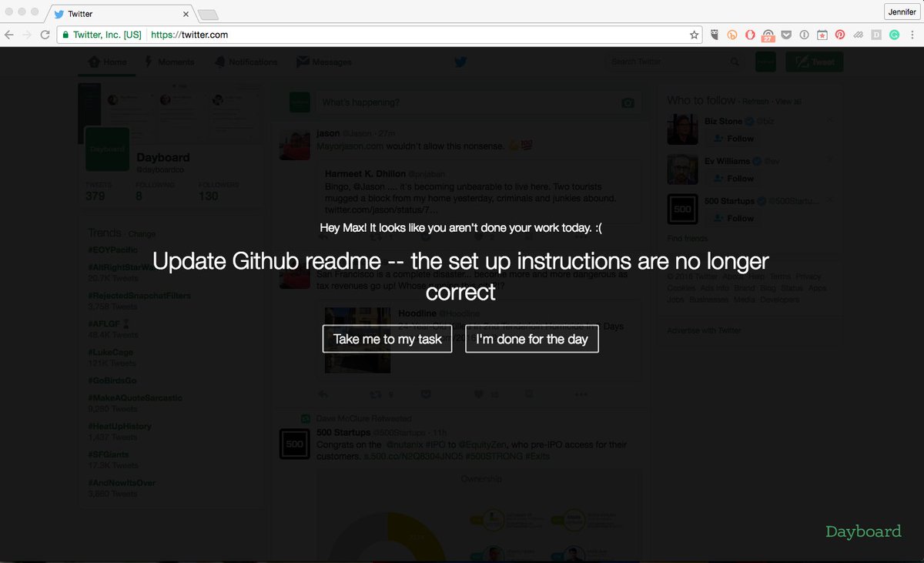Follow Ev Williams
The height and width of the screenshot is (563, 924).
tap(732, 179)
